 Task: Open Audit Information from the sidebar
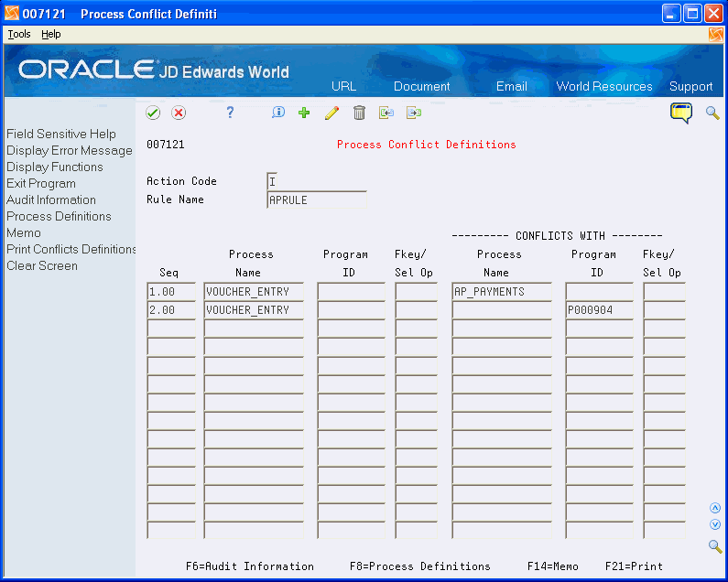click(x=51, y=200)
